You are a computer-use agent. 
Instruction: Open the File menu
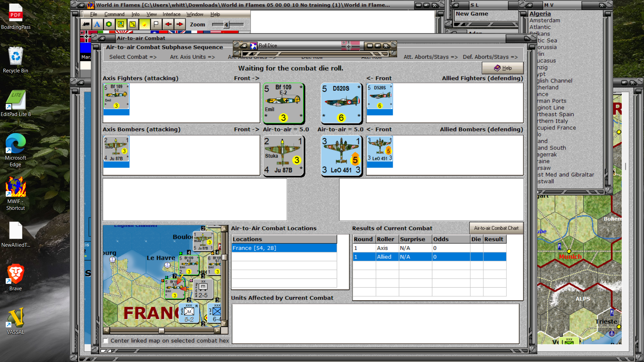(94, 14)
